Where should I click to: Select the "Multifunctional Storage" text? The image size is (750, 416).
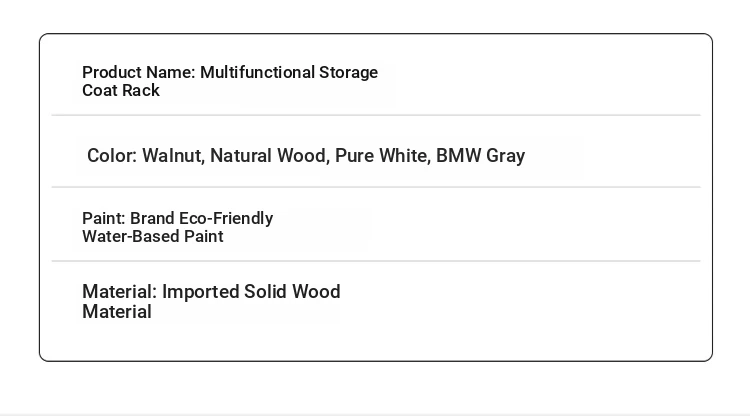coord(289,73)
